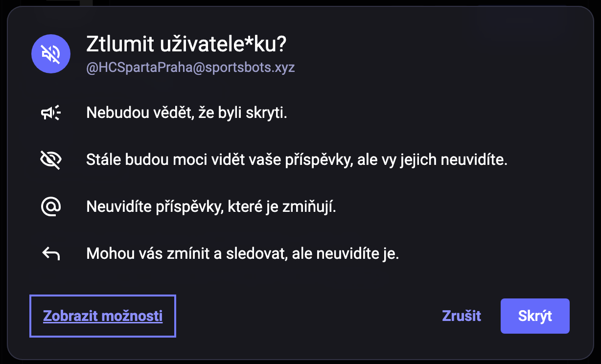Click the dark backdrop above the dialog
Screen dimensions: 601x364
(x=294, y=2)
